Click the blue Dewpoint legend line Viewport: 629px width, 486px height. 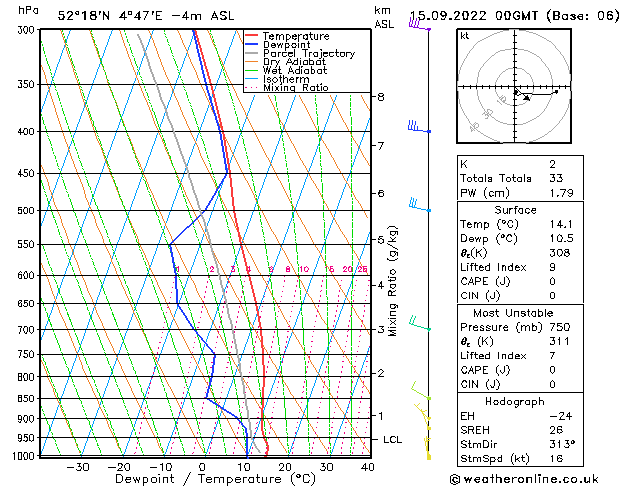[252, 44]
